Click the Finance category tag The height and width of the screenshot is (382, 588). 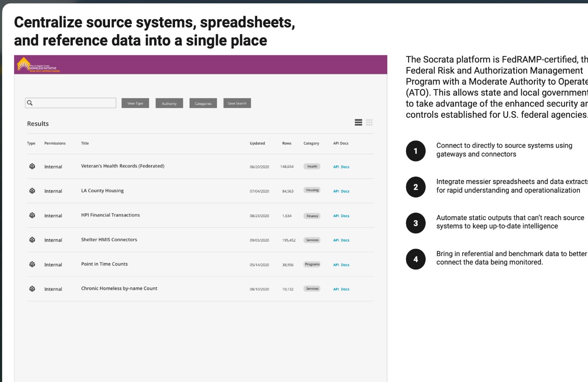tap(312, 216)
